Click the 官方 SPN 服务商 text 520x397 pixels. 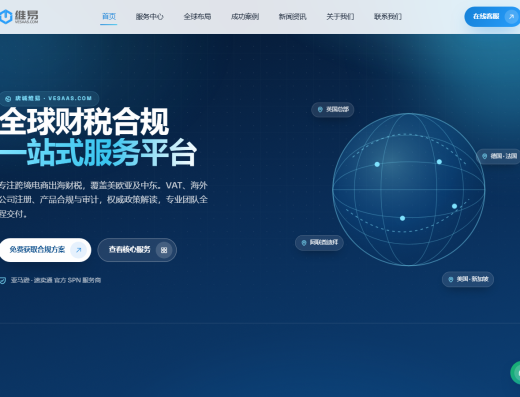pyautogui.click(x=77, y=280)
